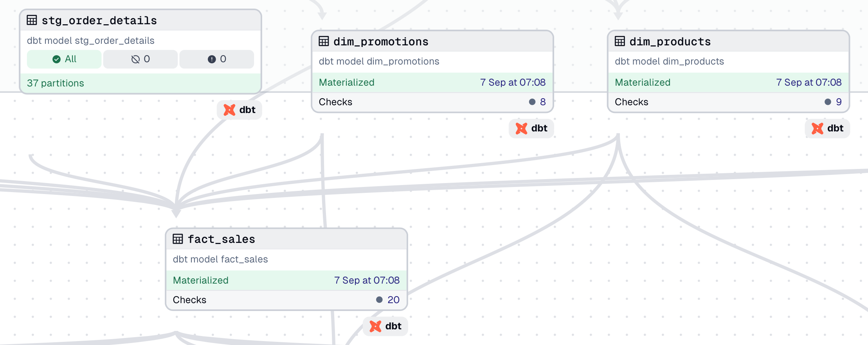Click the dbt badge under fact_sales

[385, 326]
